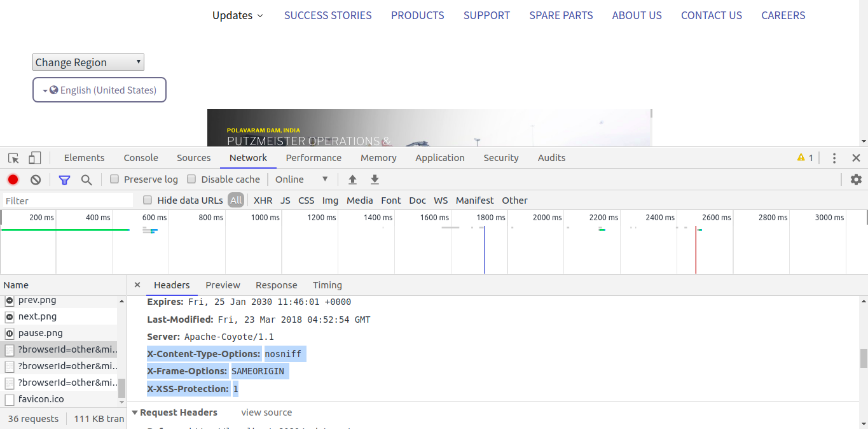Open the Application tab
This screenshot has height=429, width=868.
440,158
